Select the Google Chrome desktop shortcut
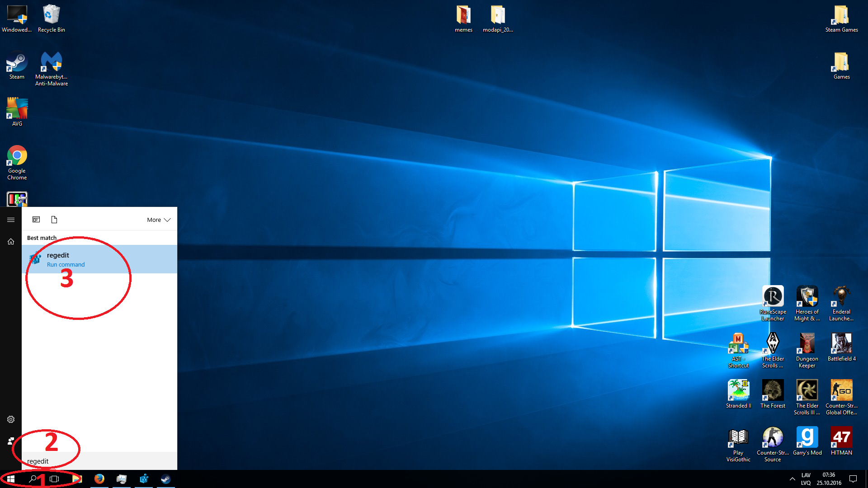 click(x=17, y=162)
